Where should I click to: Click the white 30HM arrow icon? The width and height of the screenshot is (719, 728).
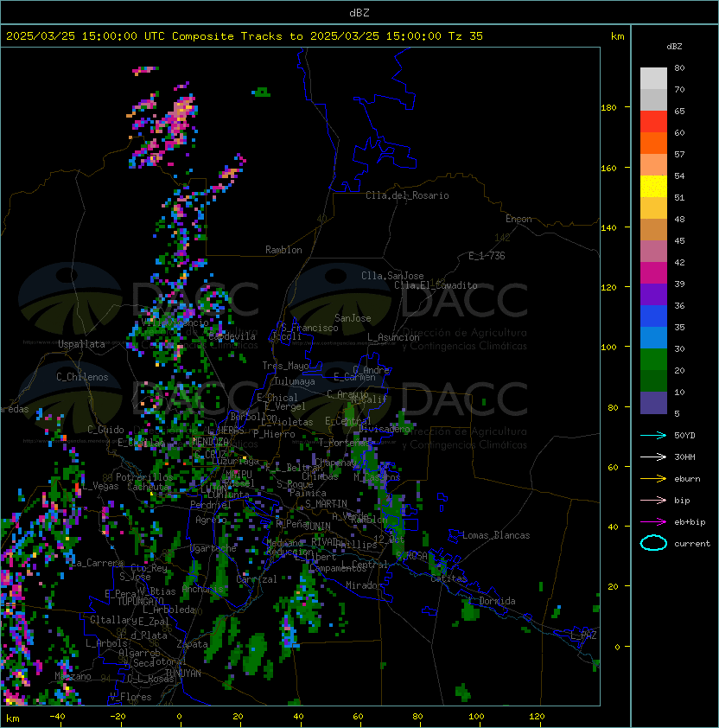pyautogui.click(x=653, y=457)
